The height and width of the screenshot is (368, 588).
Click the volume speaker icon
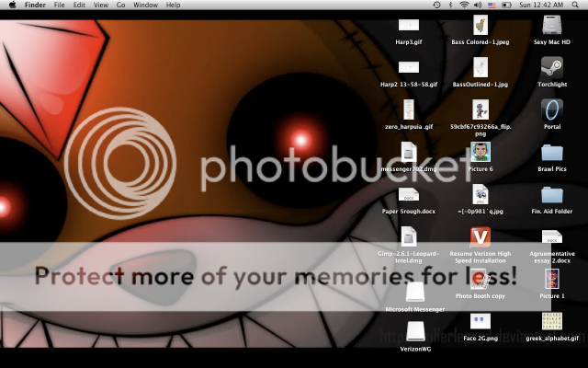pyautogui.click(x=478, y=5)
